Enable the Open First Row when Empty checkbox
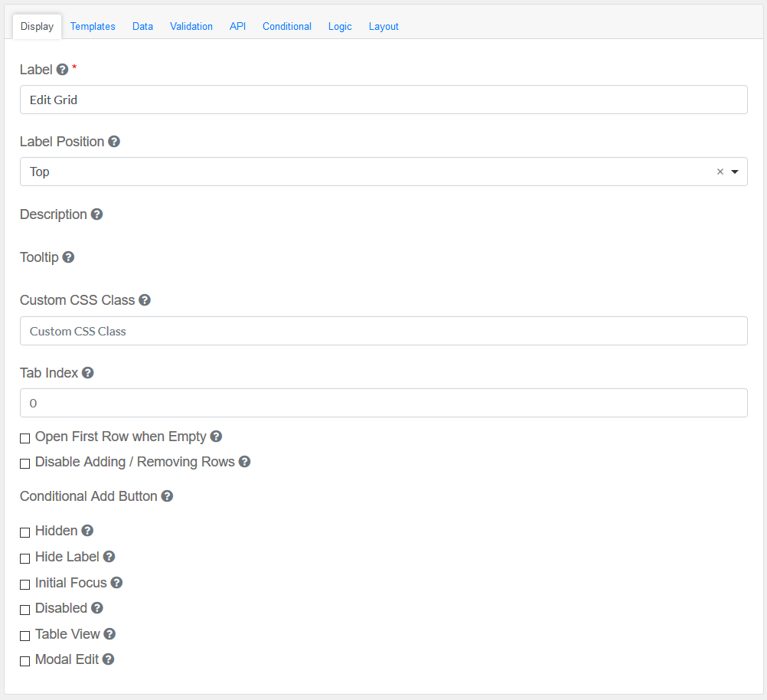The width and height of the screenshot is (767, 700). point(25,438)
